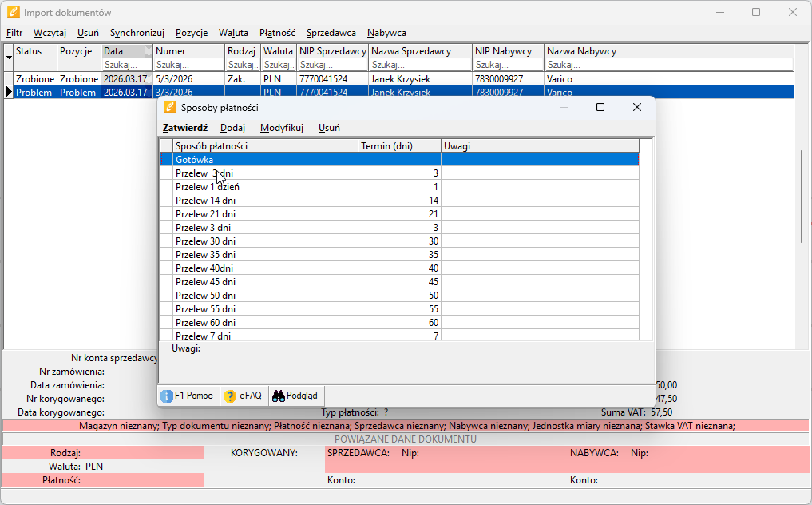Click the F1 Pomoc help icon
812x505 pixels.
coord(167,396)
